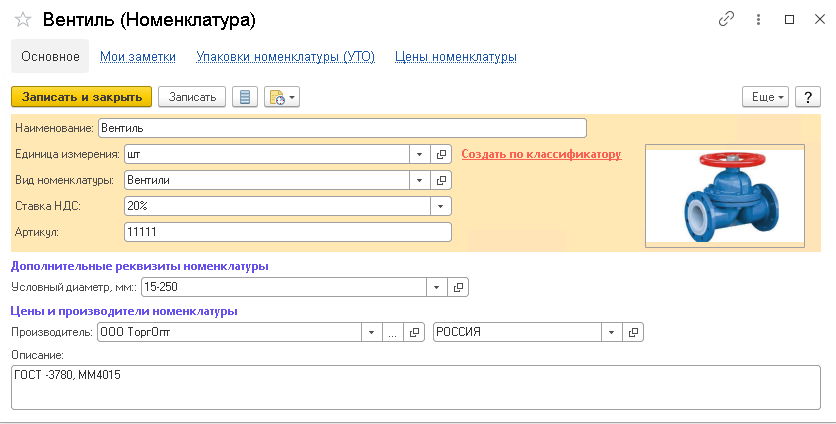The image size is (836, 424).
Task: Click the Единица измерения field showing шт
Action: pyautogui.click(x=267, y=154)
